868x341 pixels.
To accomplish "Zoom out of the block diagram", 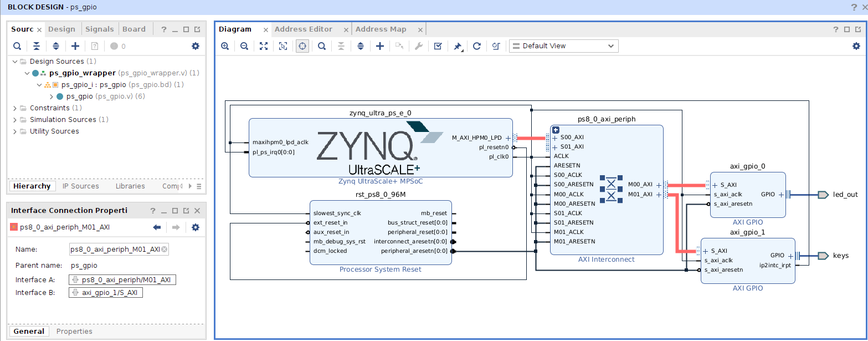I will pyautogui.click(x=244, y=46).
